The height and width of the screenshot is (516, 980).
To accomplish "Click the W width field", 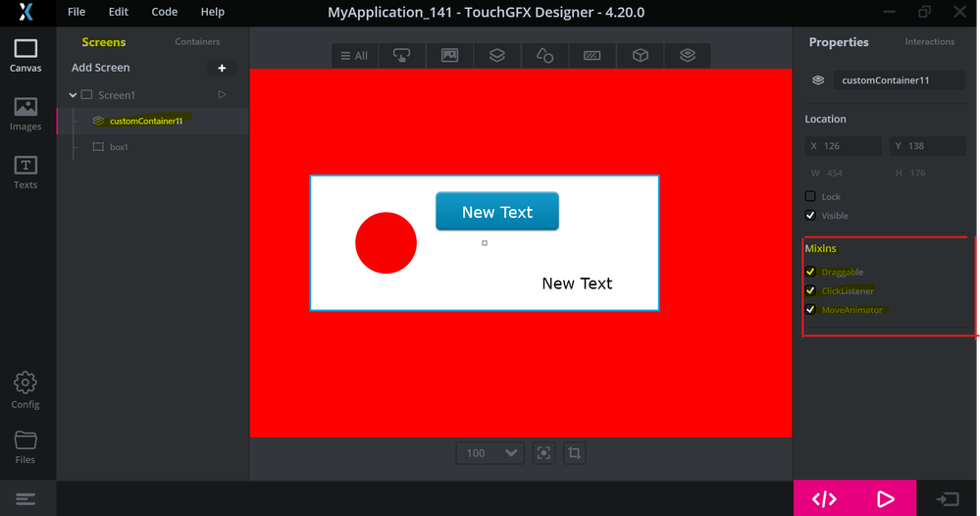I will pos(843,173).
